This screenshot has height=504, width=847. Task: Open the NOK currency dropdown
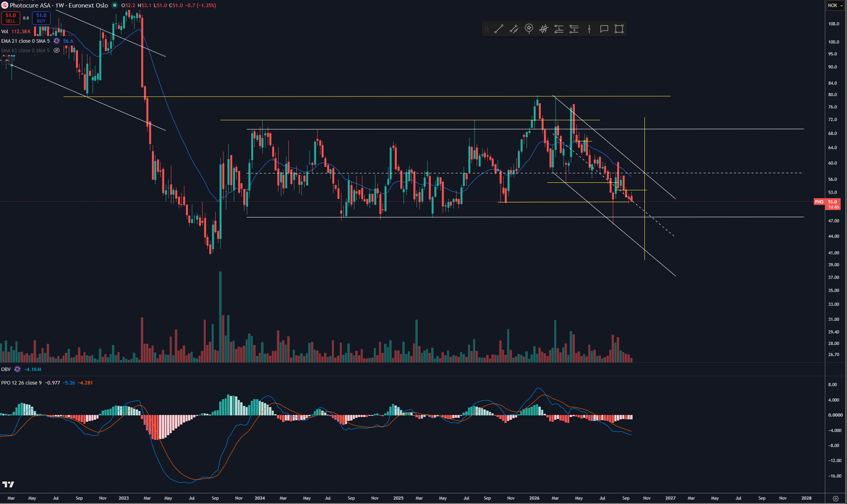click(835, 6)
